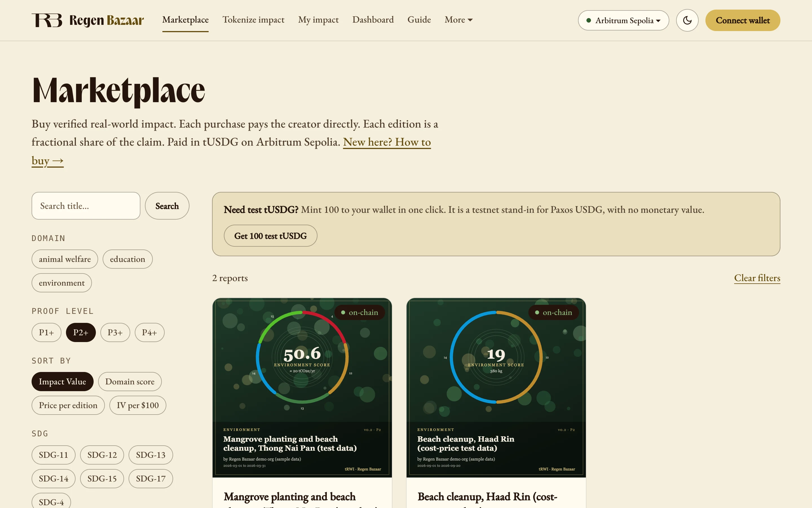Screen dimensions: 812x508
Task: Open the Arbitrum Sepolia network selector
Action: point(623,21)
